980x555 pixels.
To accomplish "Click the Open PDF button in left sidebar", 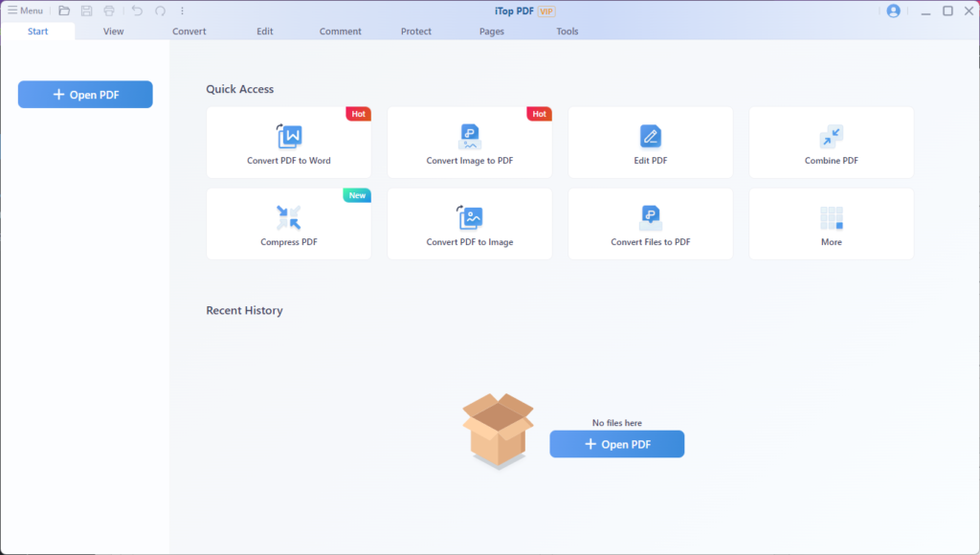I will coord(85,95).
